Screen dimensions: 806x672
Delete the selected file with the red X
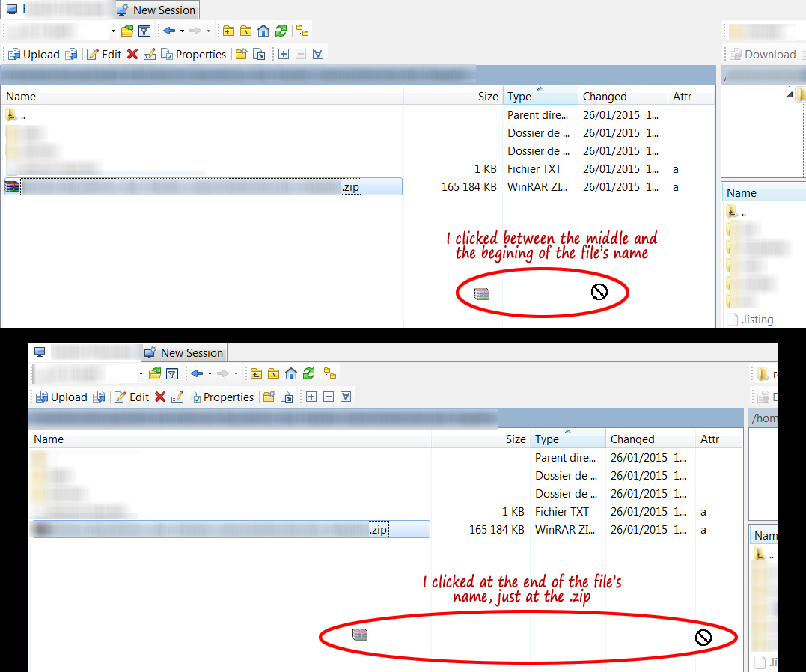point(132,54)
